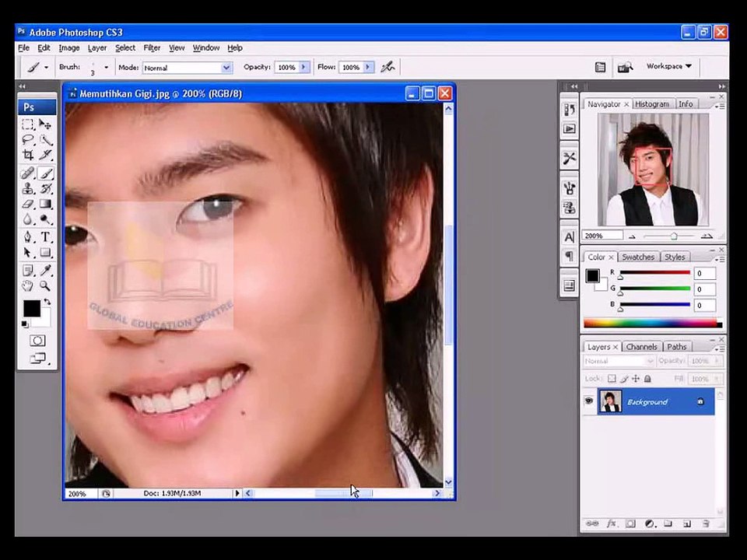Select the Rectangle shape tool
Screen dimensions: 747x560
pyautogui.click(x=45, y=252)
